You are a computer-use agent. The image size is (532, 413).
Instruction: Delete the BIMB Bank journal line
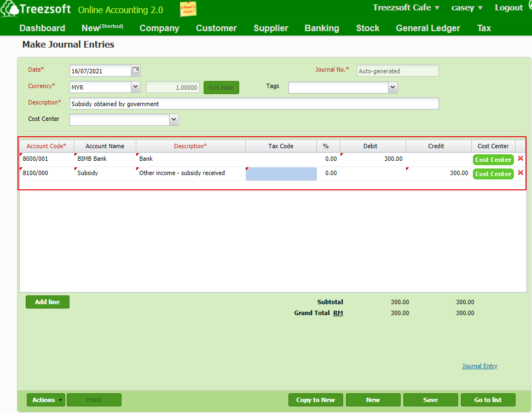(521, 159)
